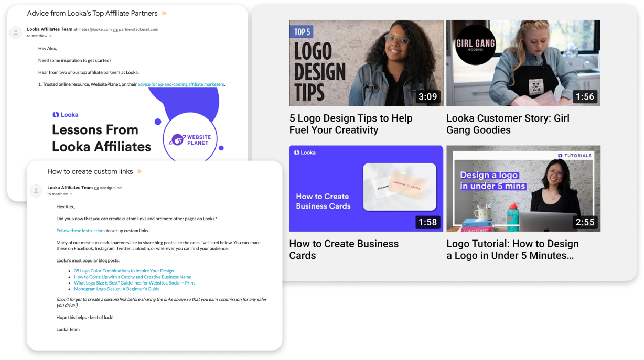This screenshot has width=644, height=360.
Task: Click the Website Planet circular logo
Action: pyautogui.click(x=189, y=139)
